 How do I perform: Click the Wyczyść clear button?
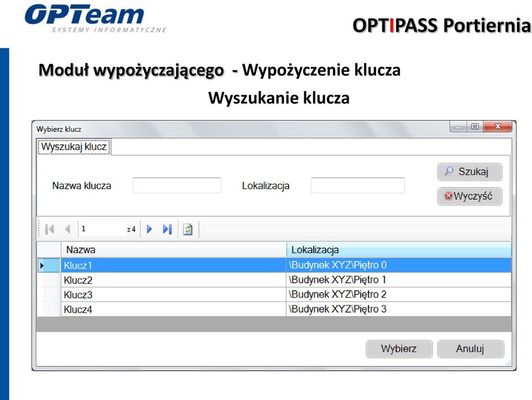[x=469, y=196]
